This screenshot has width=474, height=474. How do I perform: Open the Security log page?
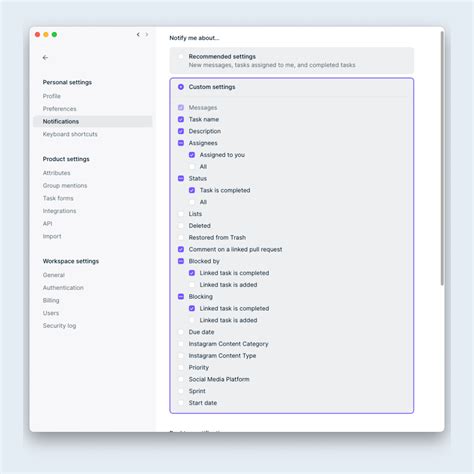59,326
